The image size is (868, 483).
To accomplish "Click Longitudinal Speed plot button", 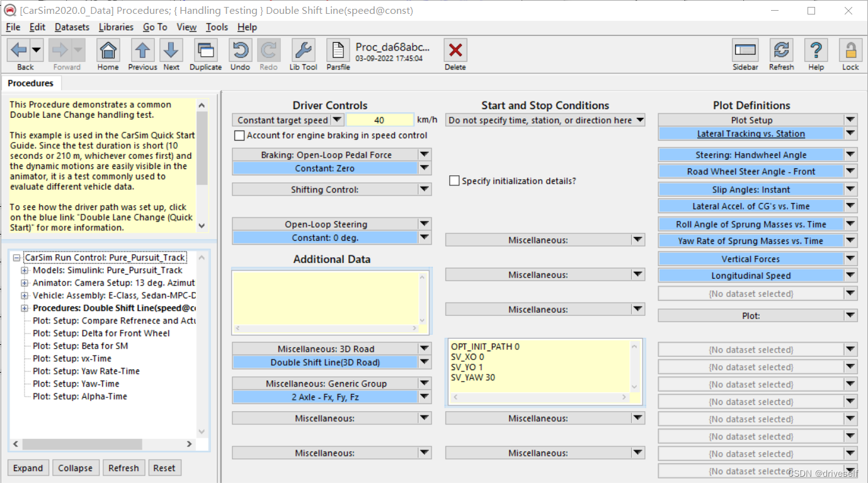I will (x=751, y=276).
